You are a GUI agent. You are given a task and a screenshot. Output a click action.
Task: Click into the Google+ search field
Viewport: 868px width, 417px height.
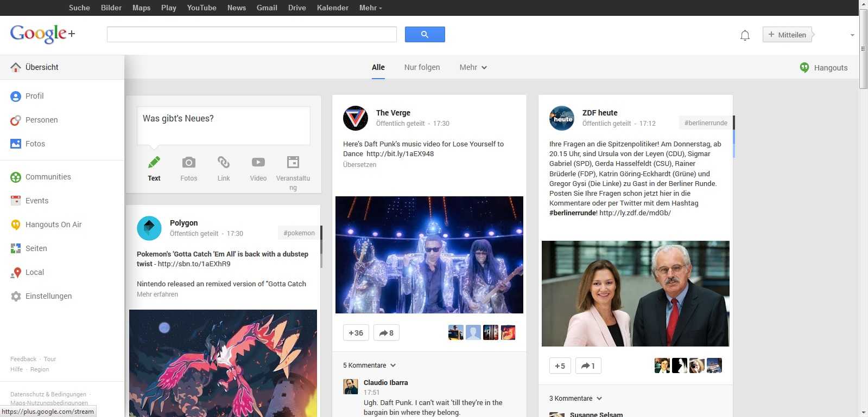click(x=252, y=34)
